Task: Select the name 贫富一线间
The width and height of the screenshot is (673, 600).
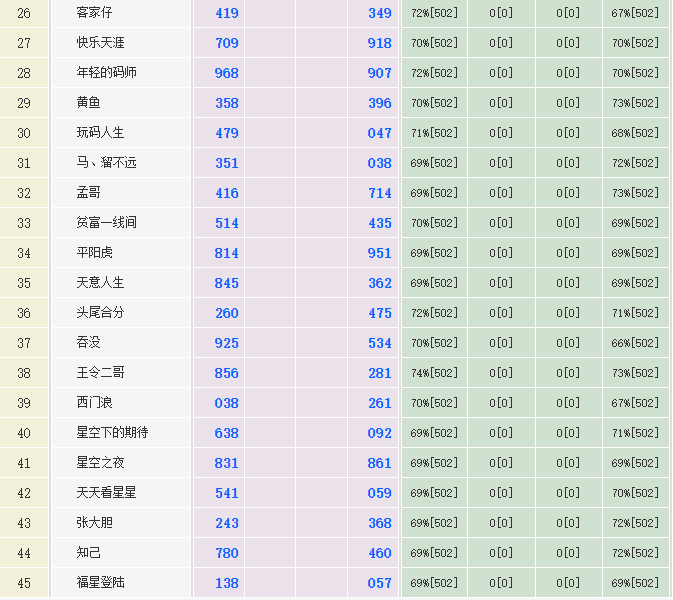Action: 107,223
